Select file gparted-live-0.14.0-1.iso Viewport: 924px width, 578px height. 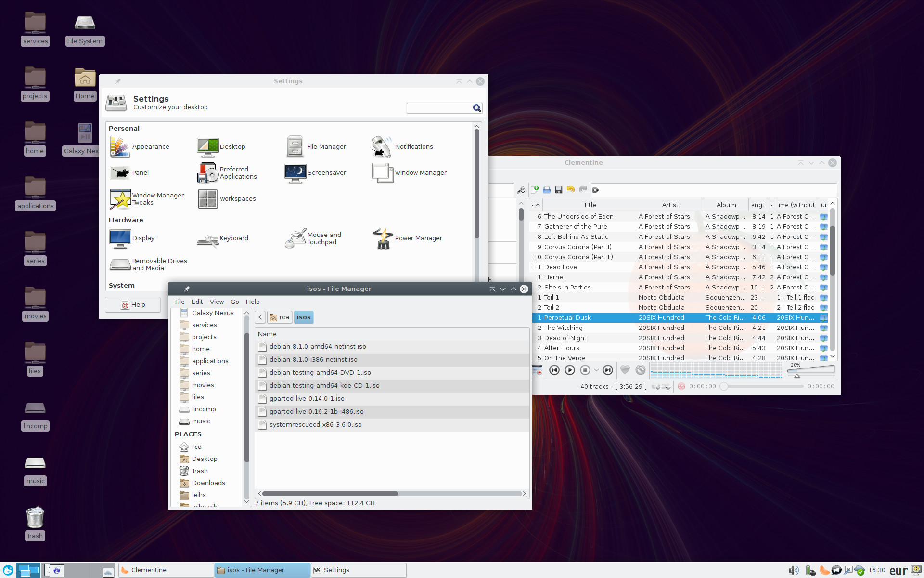[x=392, y=398]
